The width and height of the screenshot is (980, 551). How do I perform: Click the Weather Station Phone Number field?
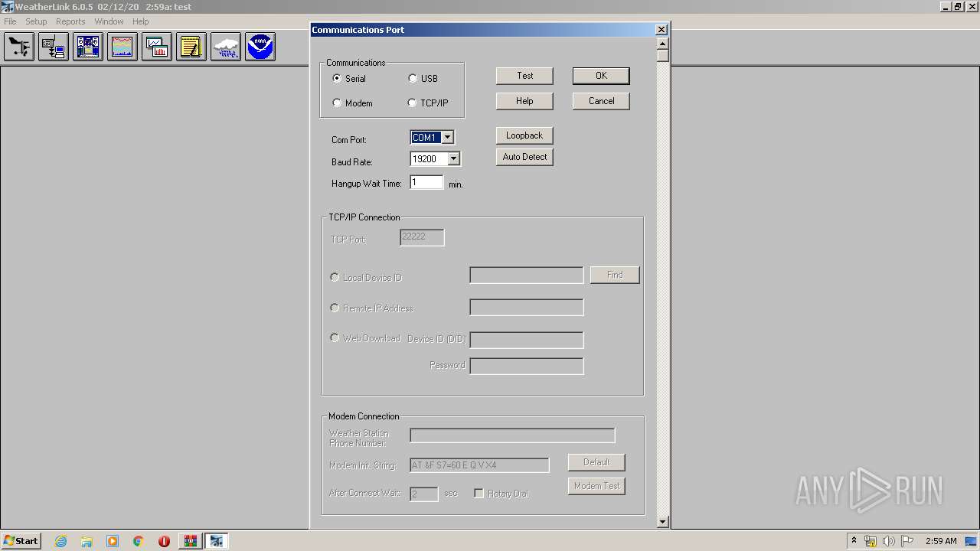(x=512, y=435)
